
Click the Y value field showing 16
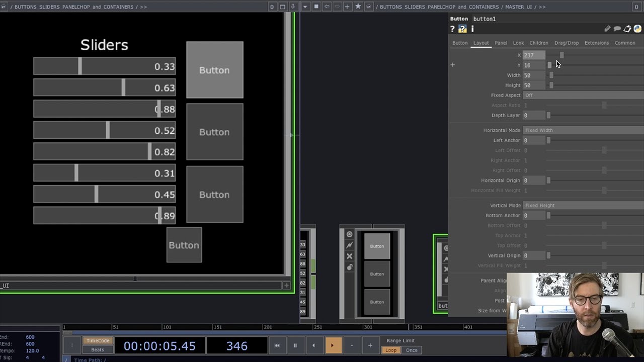pyautogui.click(x=534, y=65)
